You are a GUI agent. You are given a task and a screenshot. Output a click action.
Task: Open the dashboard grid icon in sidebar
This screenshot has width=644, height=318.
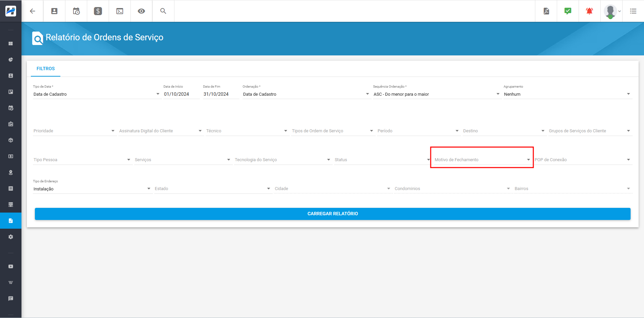click(11, 44)
